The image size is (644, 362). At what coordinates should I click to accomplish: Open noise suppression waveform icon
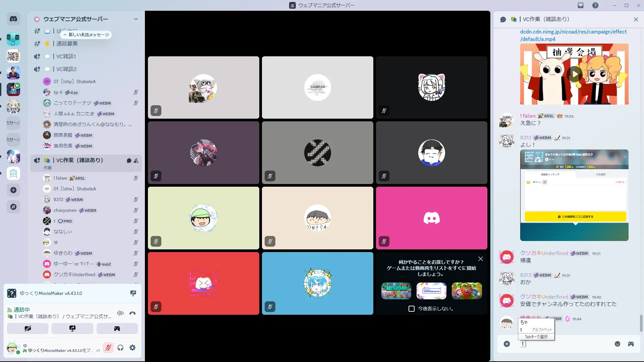(x=120, y=313)
